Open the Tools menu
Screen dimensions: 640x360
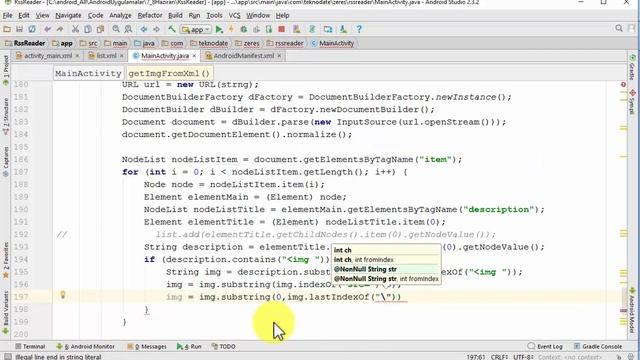click(214, 16)
